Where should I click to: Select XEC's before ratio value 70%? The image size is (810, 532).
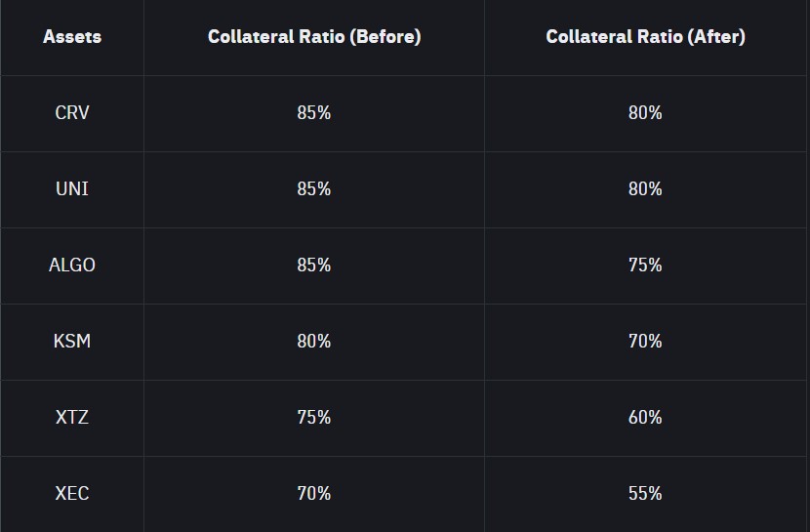click(314, 494)
